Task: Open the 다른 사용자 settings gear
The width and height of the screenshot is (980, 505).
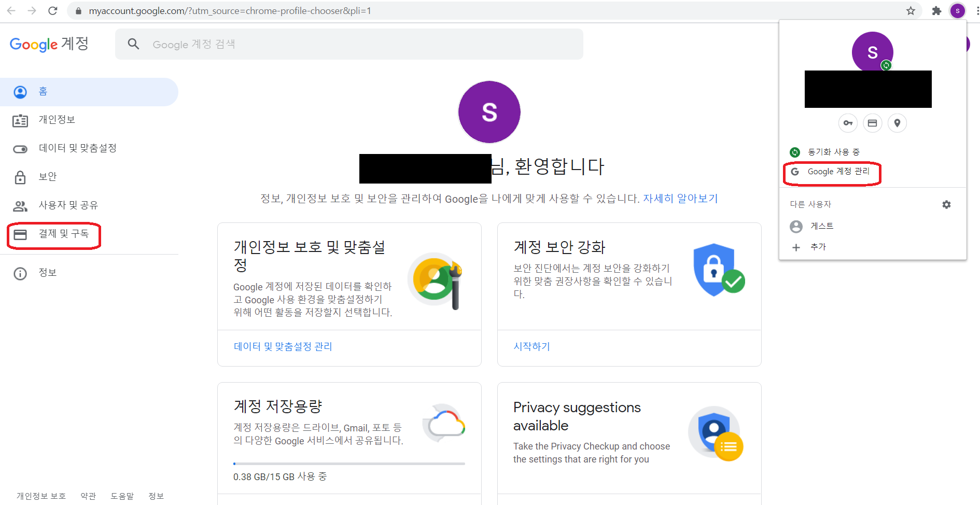Action: click(x=946, y=205)
